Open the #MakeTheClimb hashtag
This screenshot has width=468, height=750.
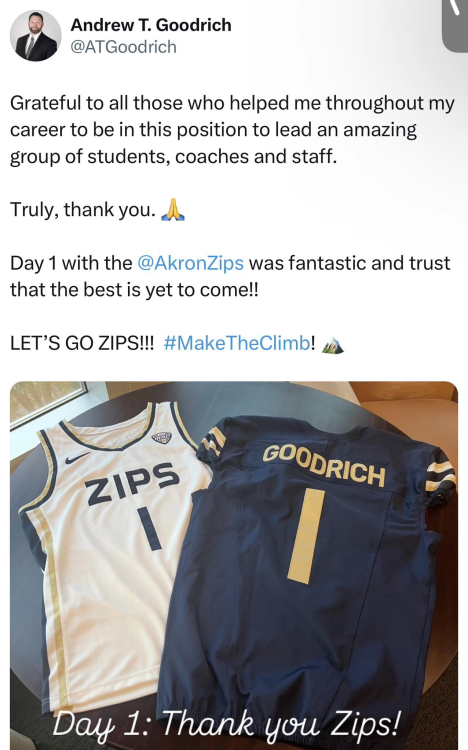point(237,343)
